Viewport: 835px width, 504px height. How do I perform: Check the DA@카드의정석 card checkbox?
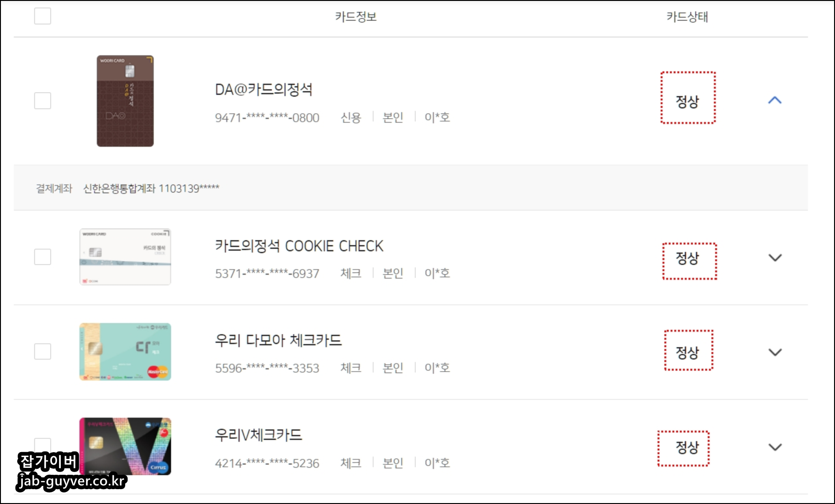click(x=43, y=101)
